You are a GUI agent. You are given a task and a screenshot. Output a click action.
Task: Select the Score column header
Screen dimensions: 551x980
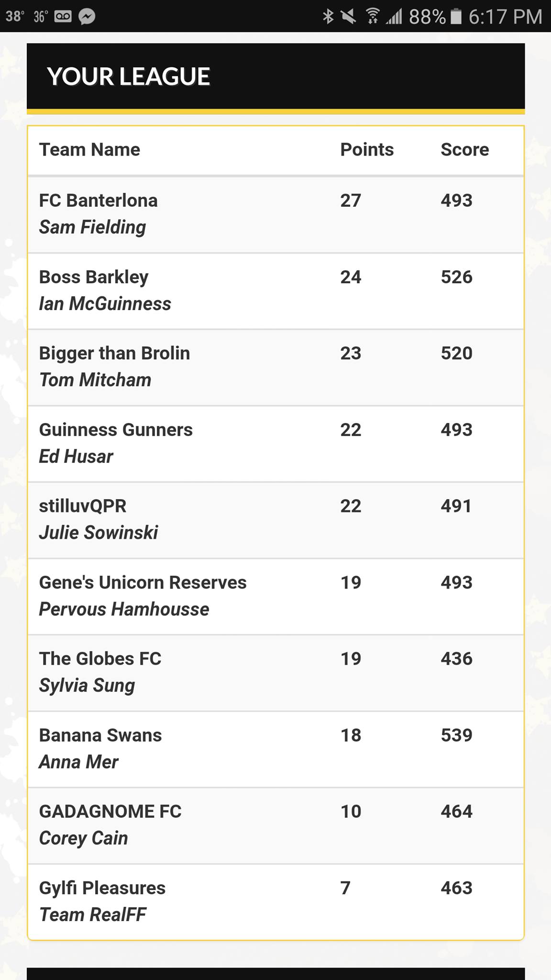[464, 150]
